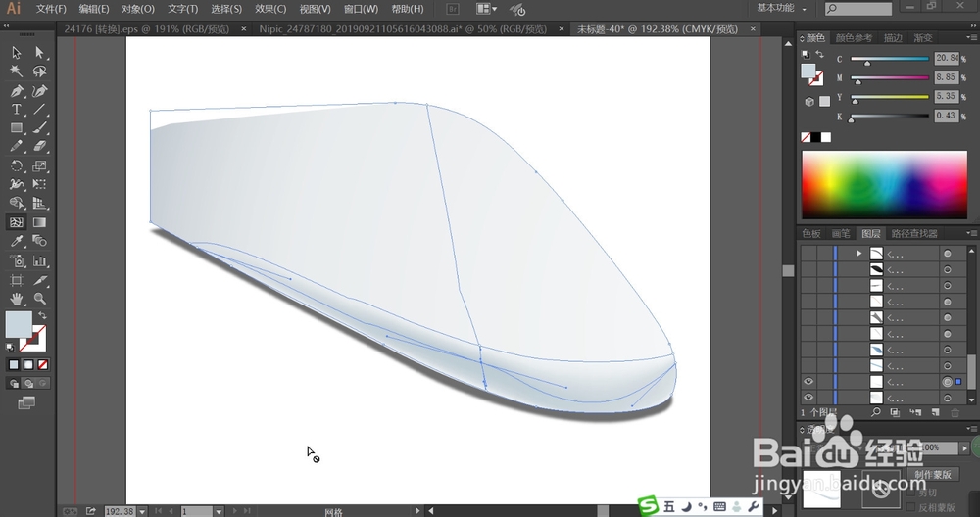Screen dimensions: 980x517
Task: Set paint mode to Gradient in toolbox
Action: pyautogui.click(x=28, y=364)
